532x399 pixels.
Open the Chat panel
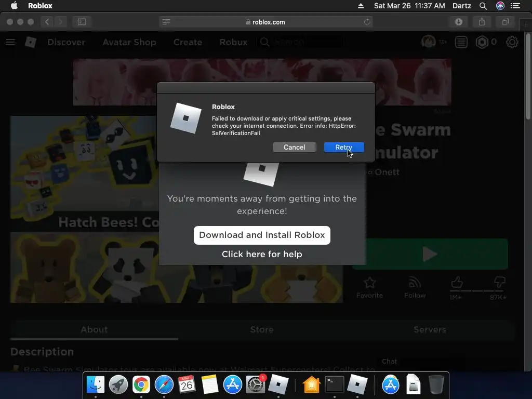(390, 362)
